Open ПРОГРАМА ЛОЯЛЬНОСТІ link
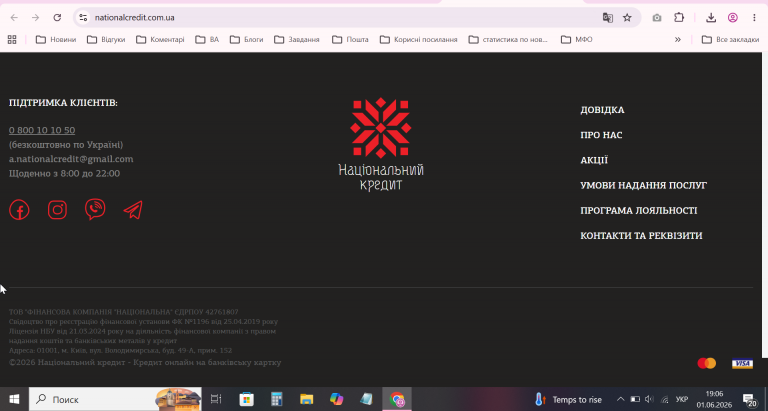The width and height of the screenshot is (768, 411). 638,211
